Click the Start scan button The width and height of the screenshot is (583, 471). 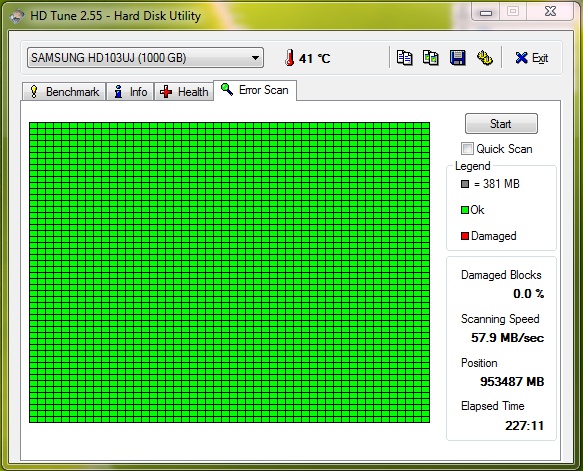tap(501, 123)
